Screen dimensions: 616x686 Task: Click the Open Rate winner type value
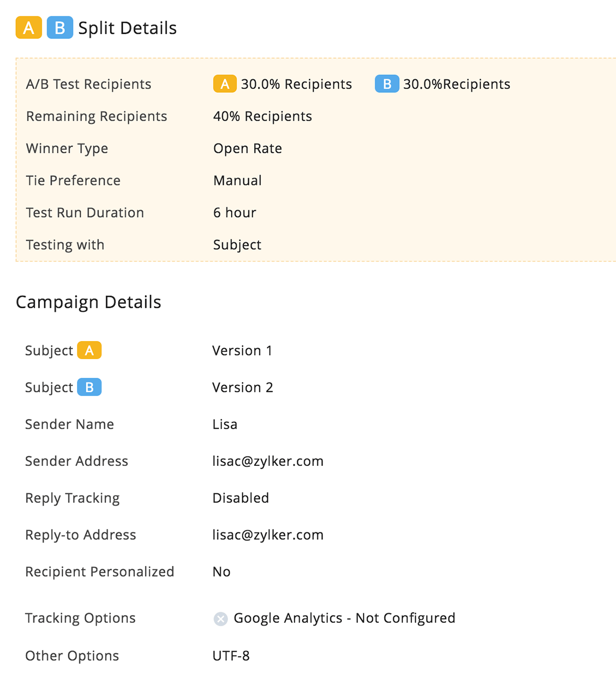[x=247, y=149]
